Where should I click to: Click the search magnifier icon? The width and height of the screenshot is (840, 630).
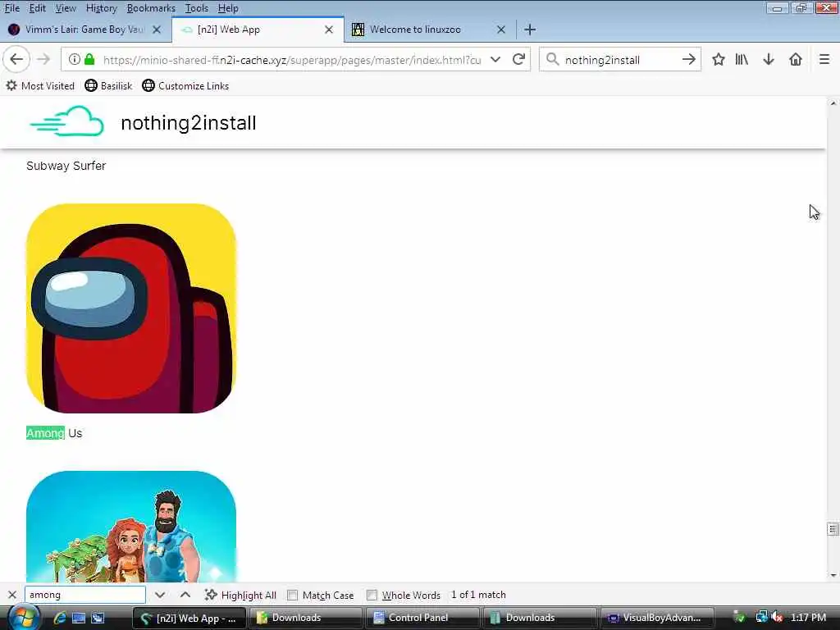click(552, 59)
